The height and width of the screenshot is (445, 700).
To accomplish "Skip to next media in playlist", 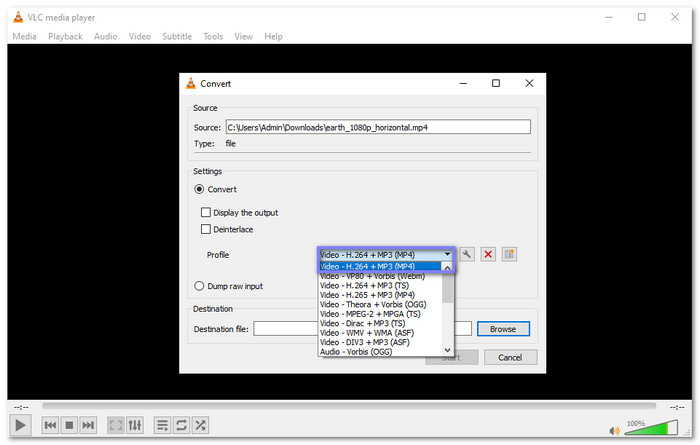I will 88,425.
